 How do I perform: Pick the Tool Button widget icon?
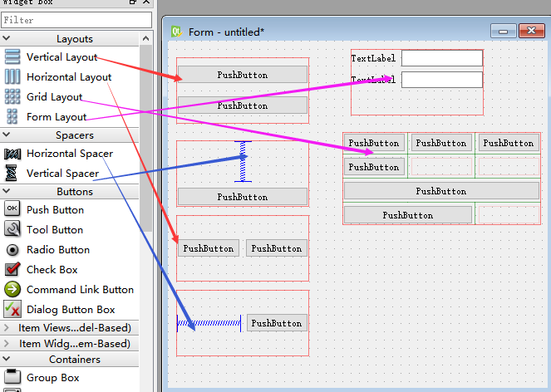tap(12, 230)
